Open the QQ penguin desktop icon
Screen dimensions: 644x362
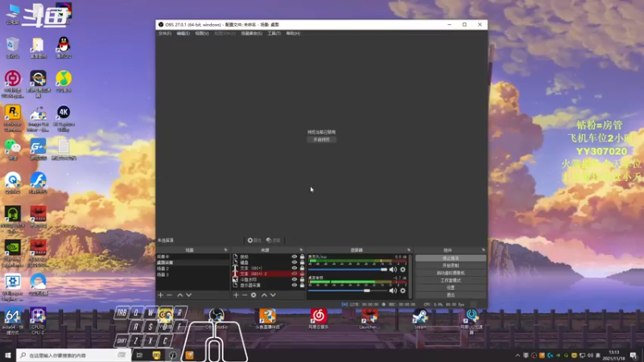pyautogui.click(x=64, y=47)
